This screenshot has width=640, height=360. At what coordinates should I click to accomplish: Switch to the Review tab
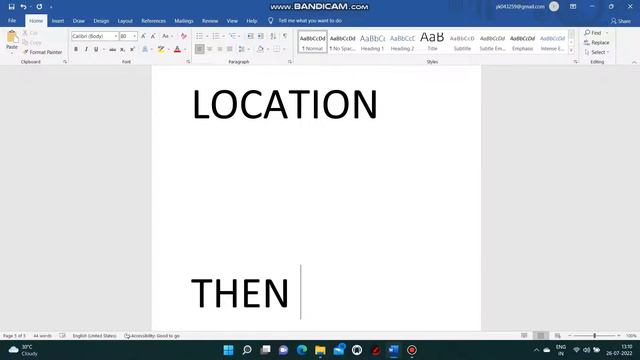click(x=210, y=21)
